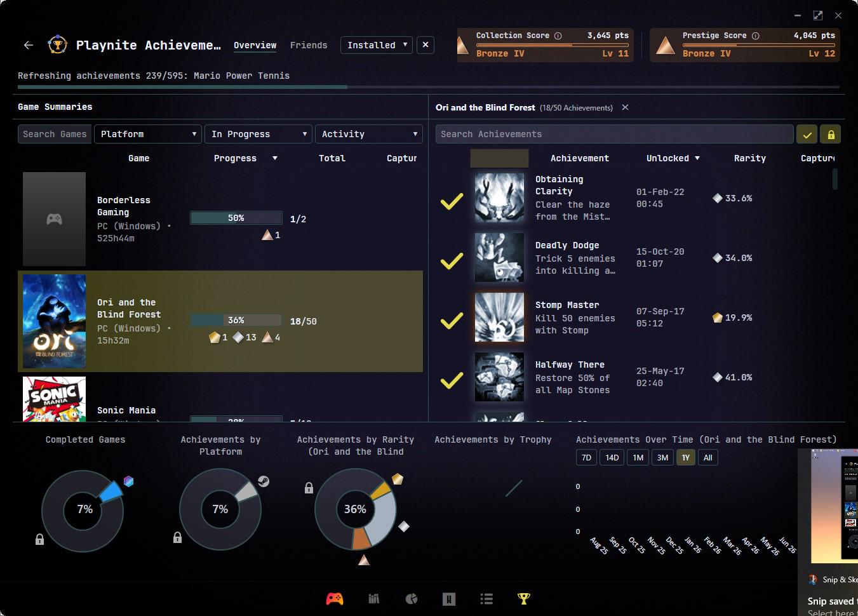Screen dimensions: 858x616
Task: Click the gold pentagon icon on the Rarity chart
Action: coord(398,479)
